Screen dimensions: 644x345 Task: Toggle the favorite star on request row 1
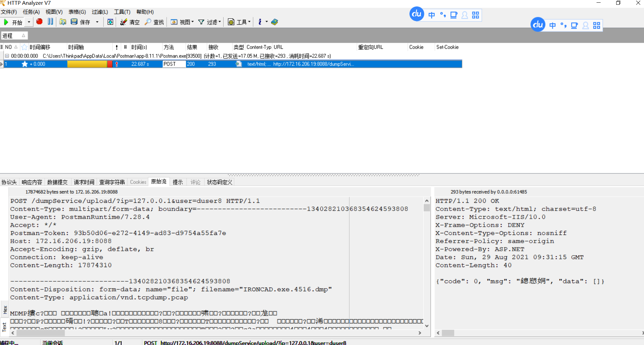[x=24, y=64]
